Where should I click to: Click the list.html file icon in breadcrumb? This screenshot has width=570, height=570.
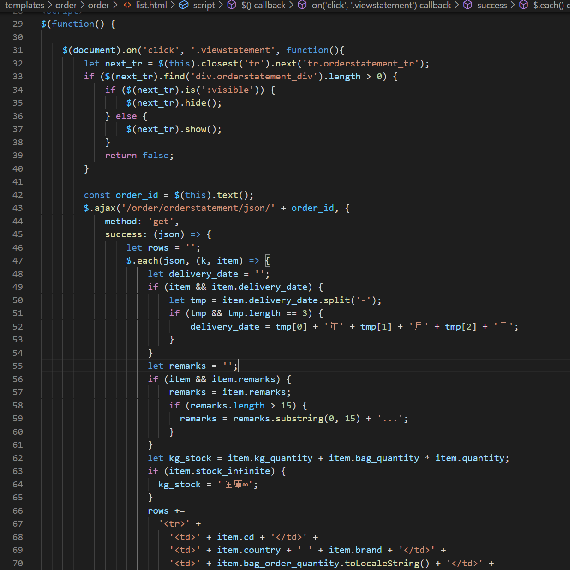pyautogui.click(x=127, y=5)
